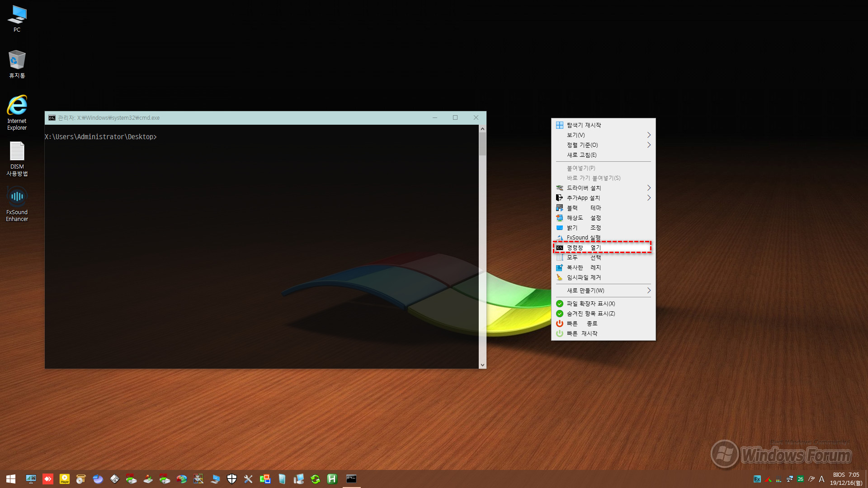Open the floppy disk taskbar icon
The width and height of the screenshot is (868, 488).
pyautogui.click(x=115, y=479)
